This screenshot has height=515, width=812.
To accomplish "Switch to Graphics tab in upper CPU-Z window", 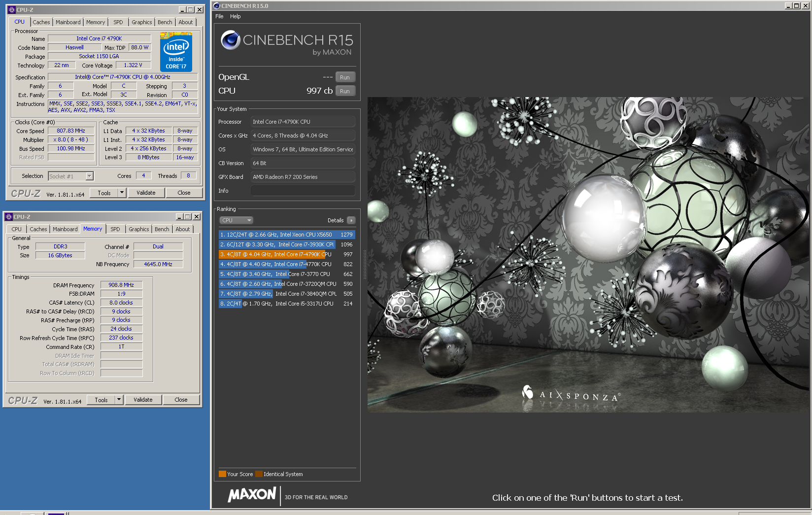I will 142,22.
